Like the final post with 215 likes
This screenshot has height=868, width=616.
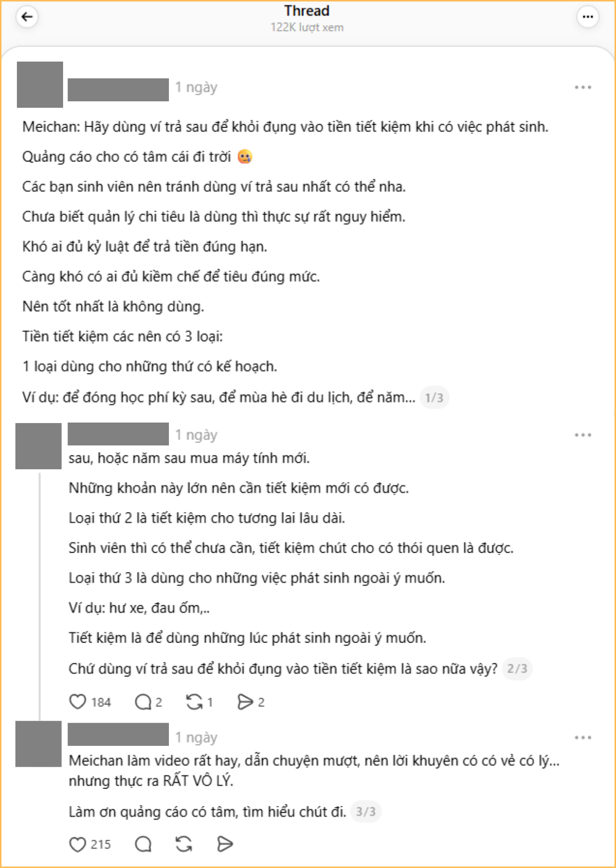pos(78,843)
